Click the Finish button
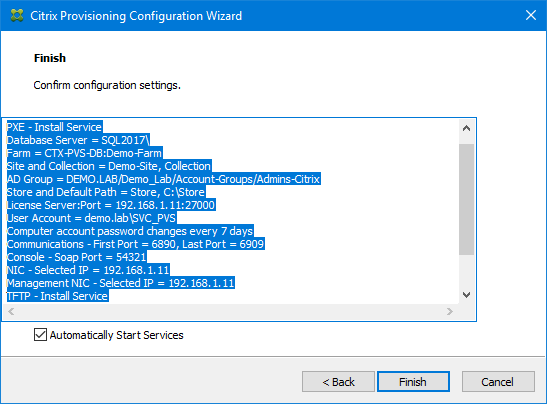547x404 pixels. (413, 382)
